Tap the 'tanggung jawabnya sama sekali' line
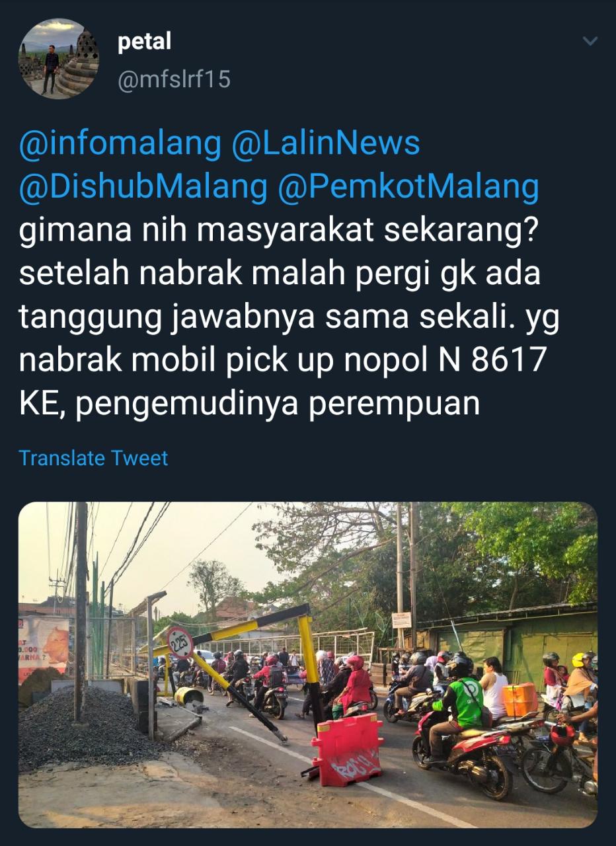This screenshot has height=846, width=616. (289, 317)
